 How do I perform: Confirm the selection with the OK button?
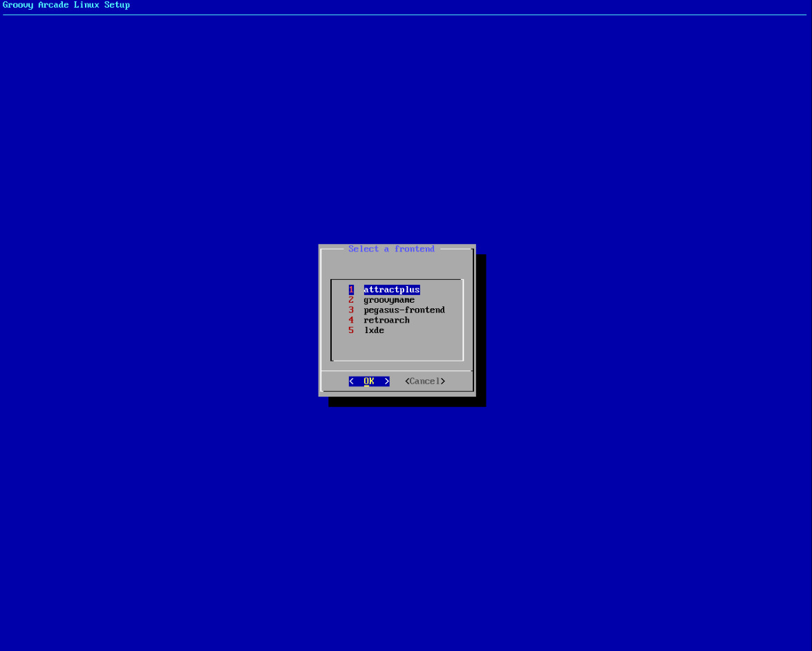click(369, 381)
